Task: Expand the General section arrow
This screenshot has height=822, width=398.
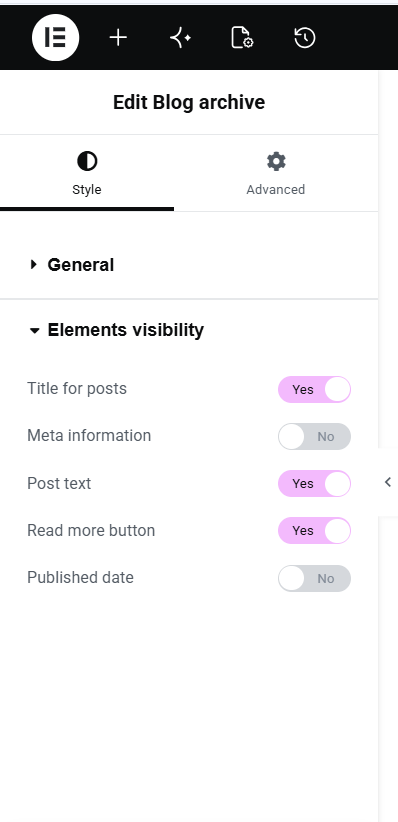Action: pos(34,264)
